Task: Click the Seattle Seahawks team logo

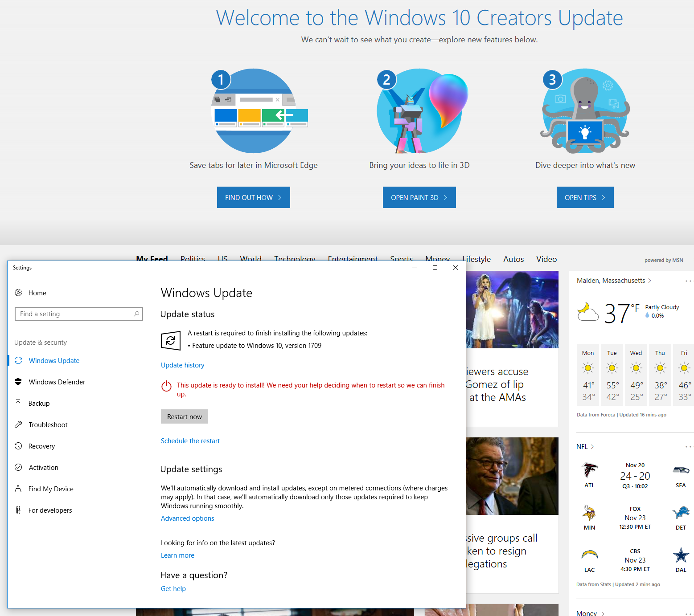Action: [681, 470]
